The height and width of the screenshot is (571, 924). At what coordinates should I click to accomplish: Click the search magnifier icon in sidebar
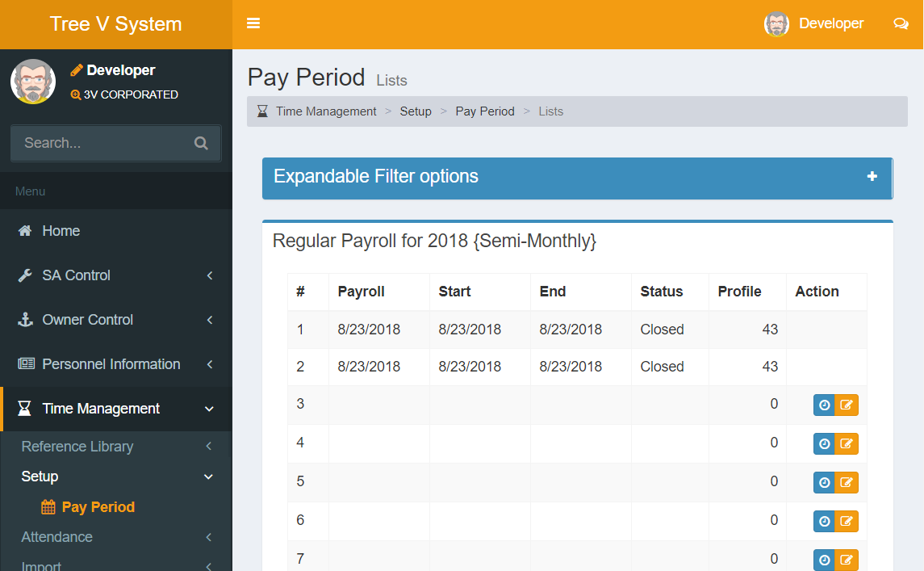tap(201, 143)
